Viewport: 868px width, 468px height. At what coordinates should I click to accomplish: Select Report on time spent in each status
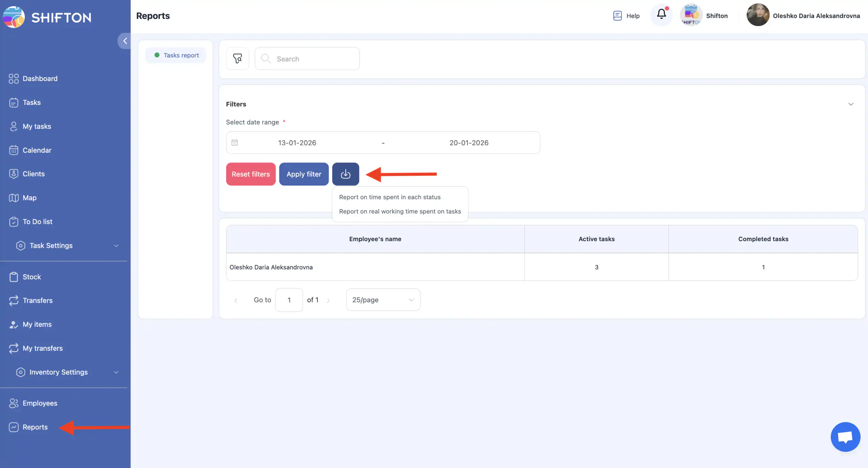[x=390, y=197]
